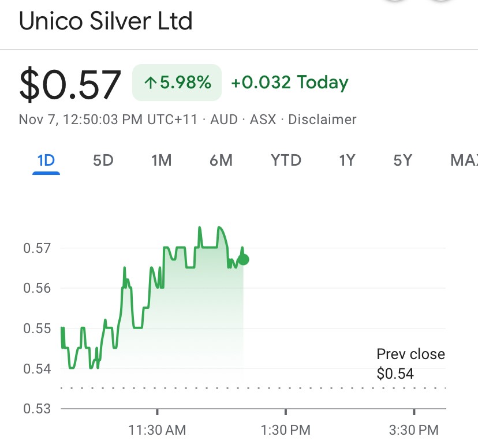The width and height of the screenshot is (478, 448).
Task: Open the 1M chart view
Action: click(162, 160)
